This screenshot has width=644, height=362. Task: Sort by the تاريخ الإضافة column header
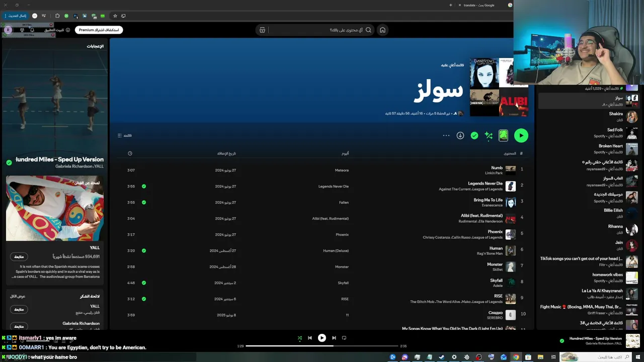coord(226,153)
